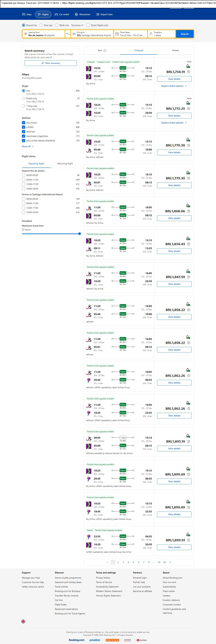Click the baggage icon above BRL1,772.25
Viewport: 216px width, 644px height.
(x=188, y=103)
